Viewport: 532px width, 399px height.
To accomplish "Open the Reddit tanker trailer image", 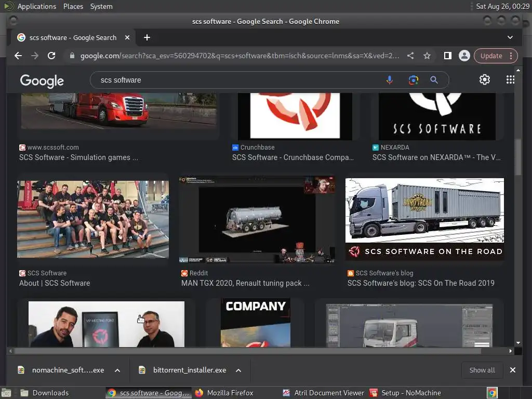I will click(257, 219).
